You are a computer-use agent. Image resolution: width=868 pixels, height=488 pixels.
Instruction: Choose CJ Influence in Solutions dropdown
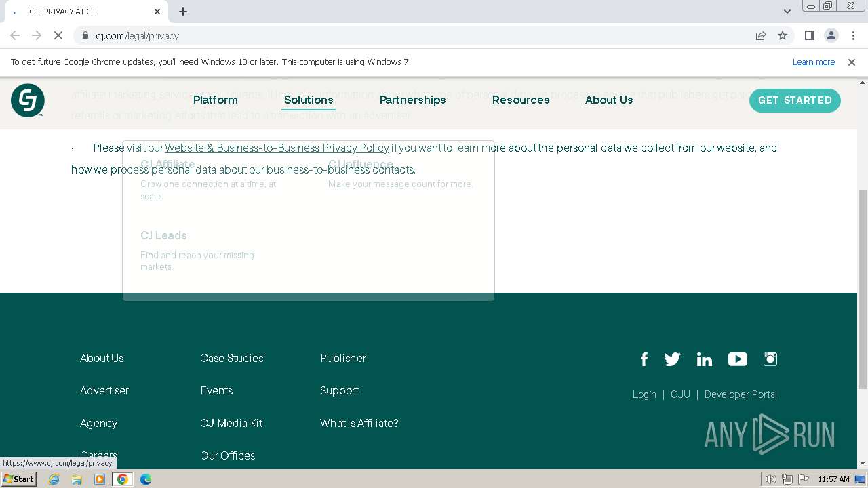click(361, 164)
